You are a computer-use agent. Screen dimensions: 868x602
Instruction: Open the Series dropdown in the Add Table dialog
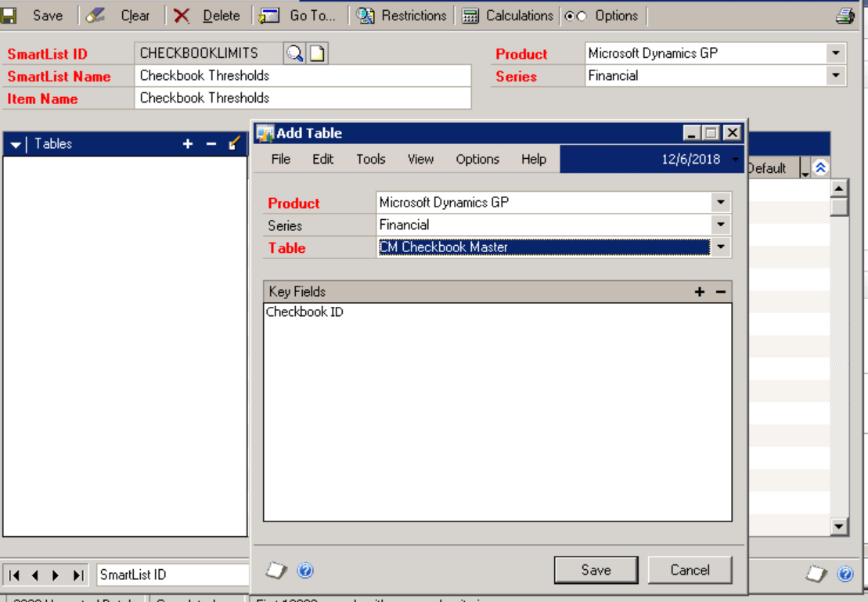(x=721, y=225)
